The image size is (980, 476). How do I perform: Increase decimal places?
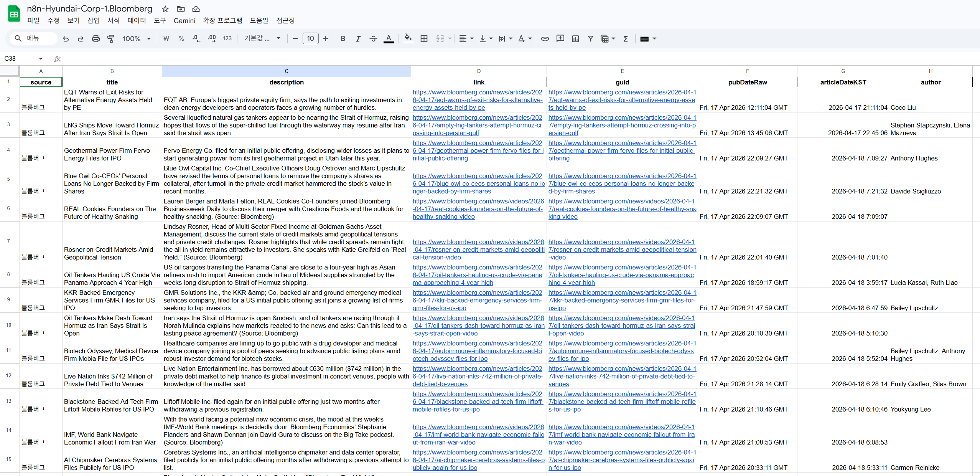[x=212, y=38]
